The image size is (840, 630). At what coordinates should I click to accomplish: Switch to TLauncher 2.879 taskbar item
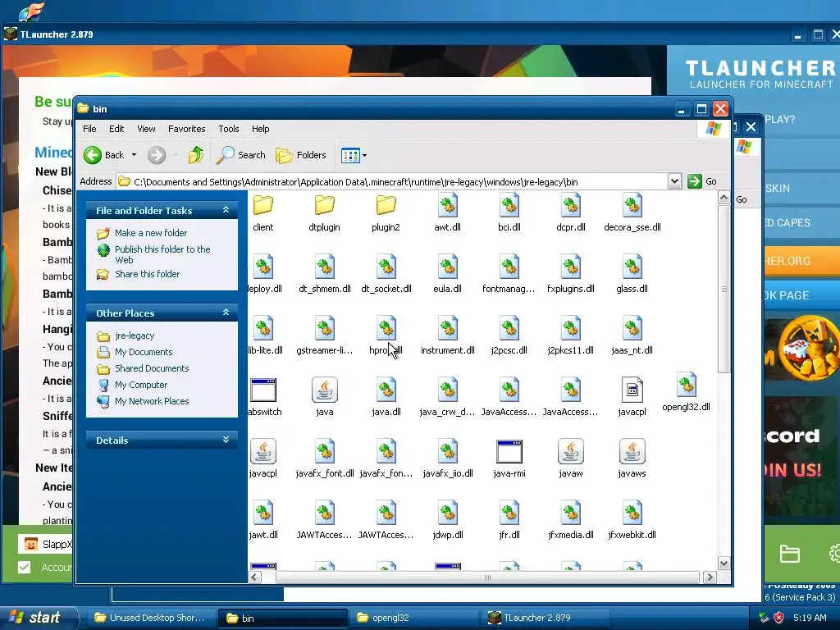[x=546, y=618]
